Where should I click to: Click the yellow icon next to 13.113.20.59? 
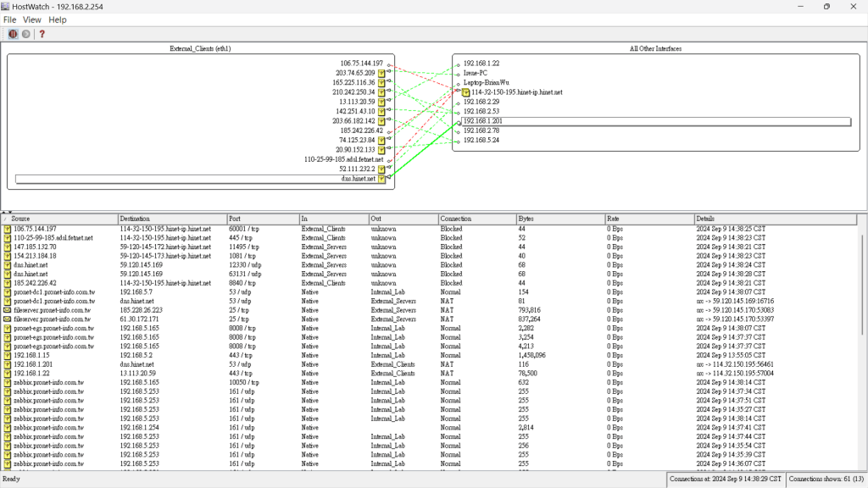(x=381, y=102)
